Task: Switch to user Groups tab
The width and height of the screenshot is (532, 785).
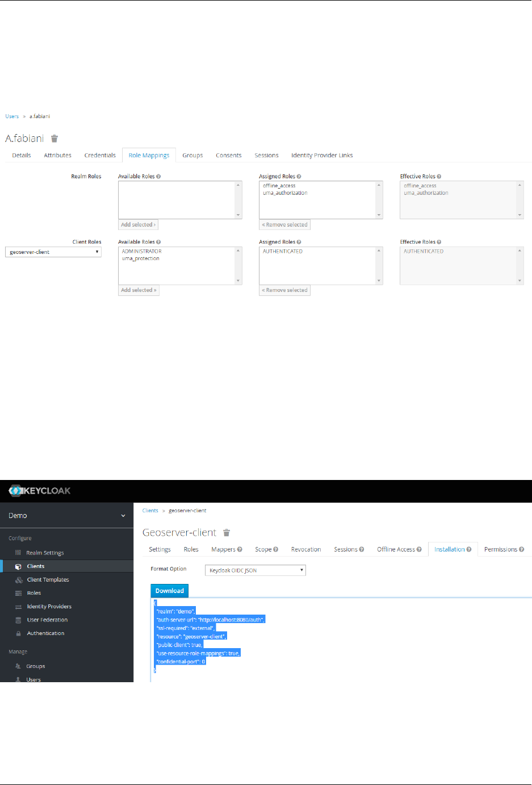Action: [192, 155]
